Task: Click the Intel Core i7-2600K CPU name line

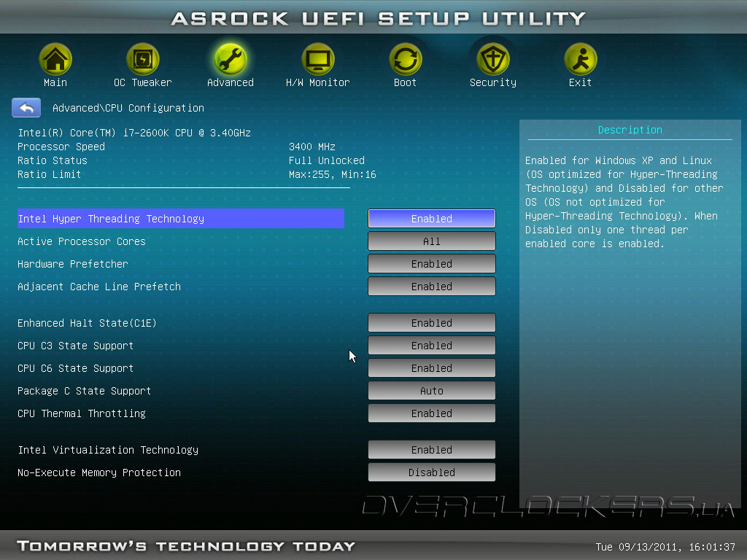Action: point(134,133)
